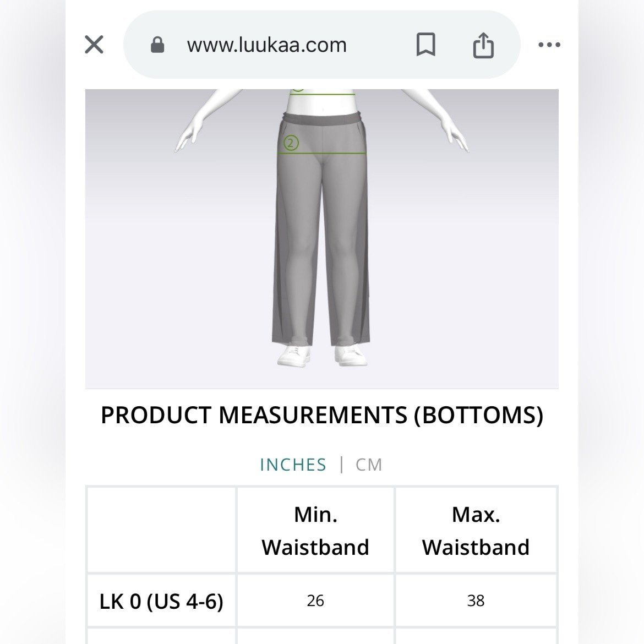Tap the circled number 2 hip marker
The width and height of the screenshot is (644, 644).
[291, 143]
